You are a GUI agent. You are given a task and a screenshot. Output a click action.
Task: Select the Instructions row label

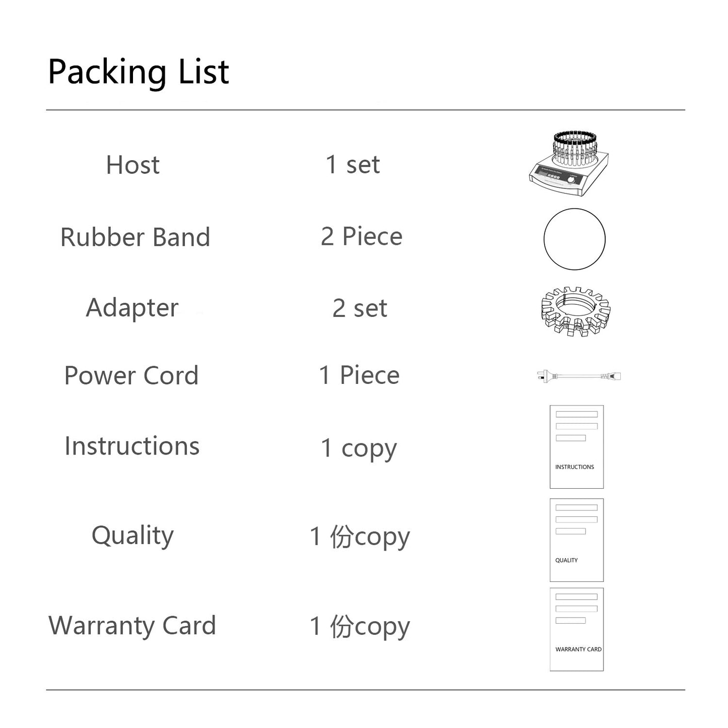[x=132, y=446]
